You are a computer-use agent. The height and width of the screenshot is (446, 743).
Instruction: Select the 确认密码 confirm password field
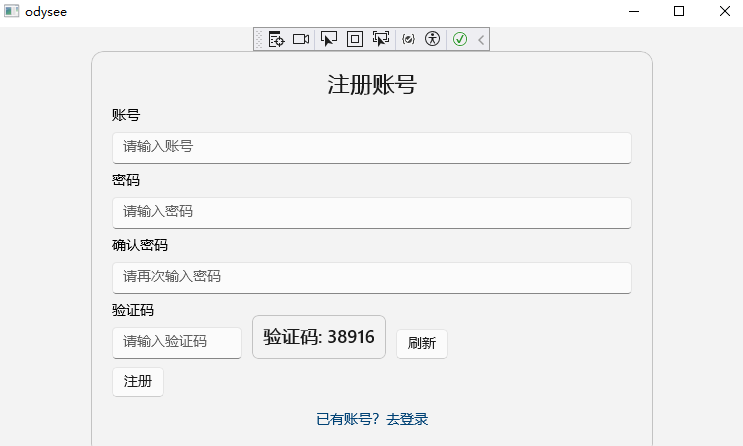click(x=371, y=277)
